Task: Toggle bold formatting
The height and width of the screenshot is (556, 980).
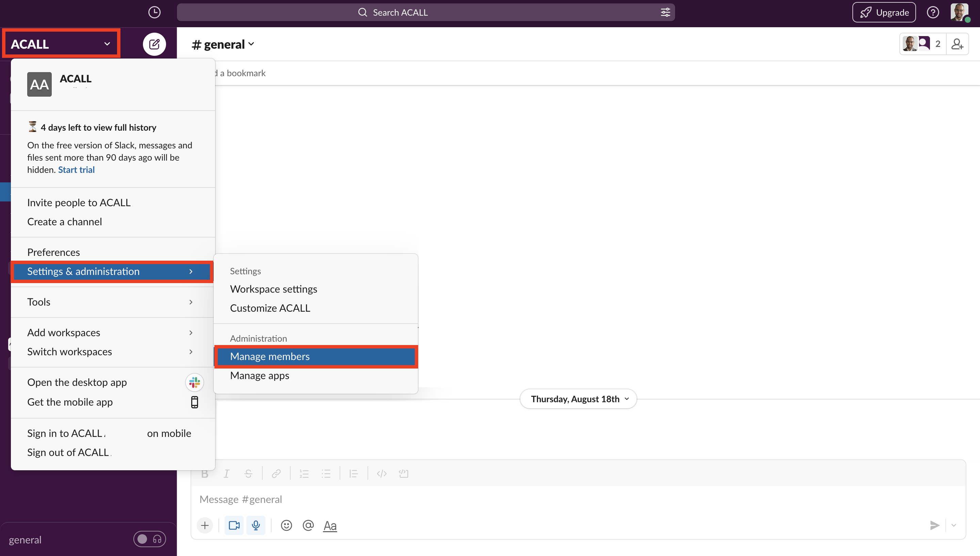Action: click(x=205, y=474)
